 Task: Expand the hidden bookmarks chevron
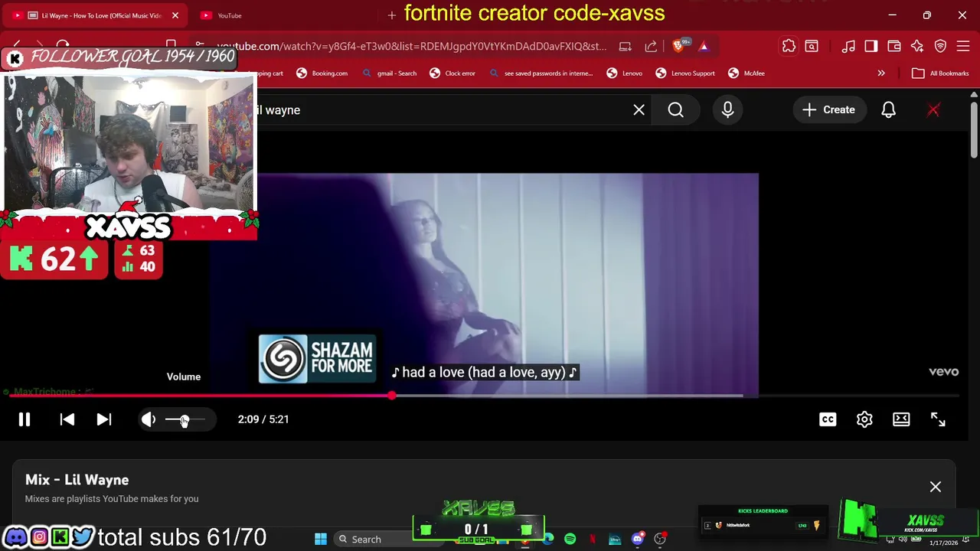pyautogui.click(x=881, y=73)
